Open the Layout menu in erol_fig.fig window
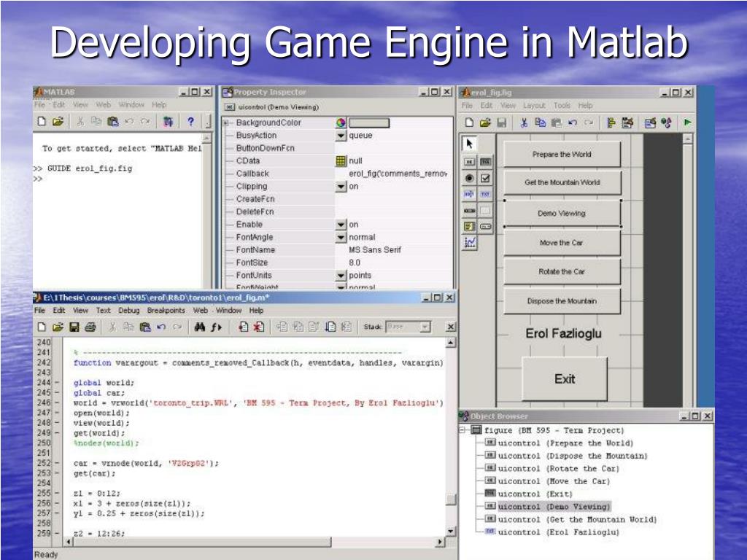 click(x=534, y=105)
